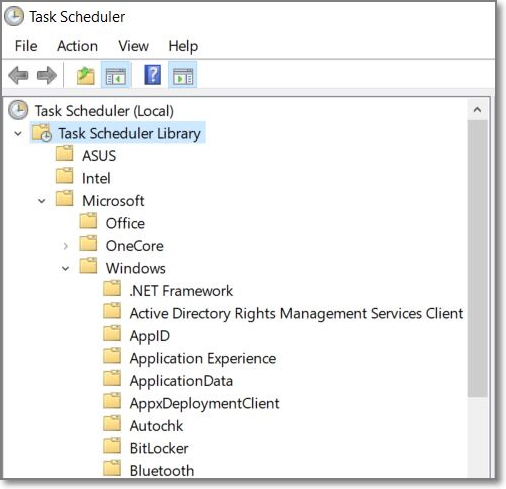The image size is (506, 489).
Task: Toggle Show/Hide Console Tree toolbar icon
Action: (x=116, y=75)
